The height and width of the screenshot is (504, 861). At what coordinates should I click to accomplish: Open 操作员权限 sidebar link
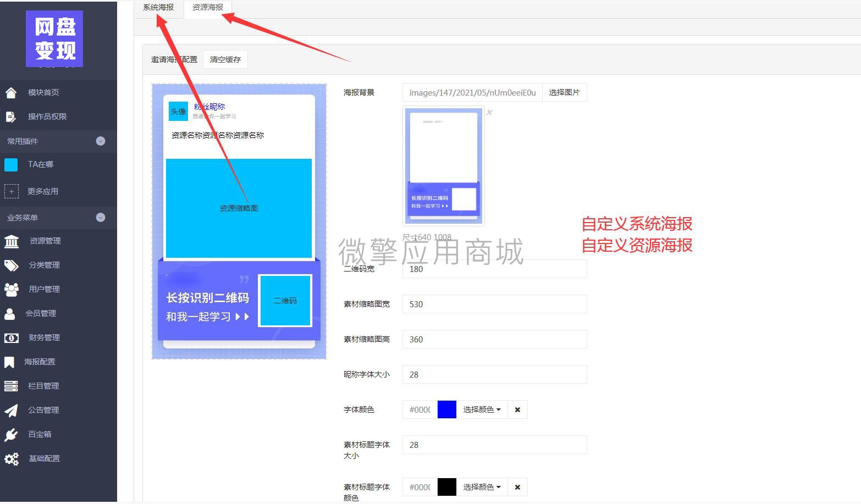coord(47,117)
